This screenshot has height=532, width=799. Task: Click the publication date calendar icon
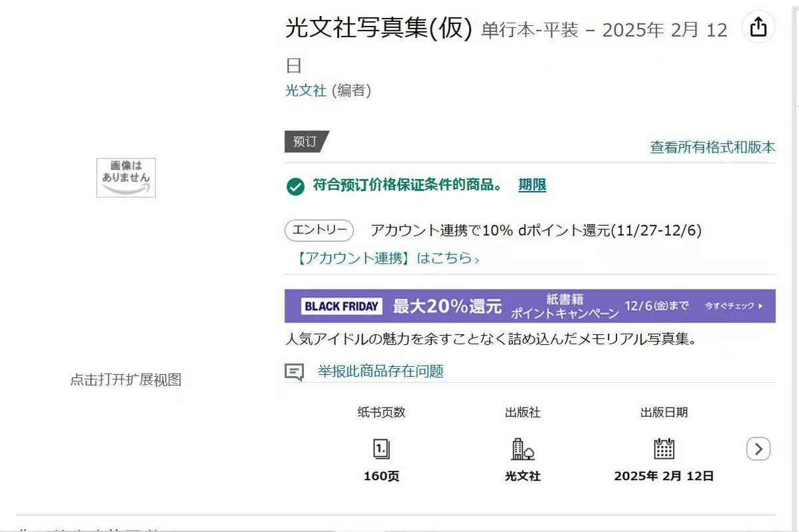(x=664, y=449)
